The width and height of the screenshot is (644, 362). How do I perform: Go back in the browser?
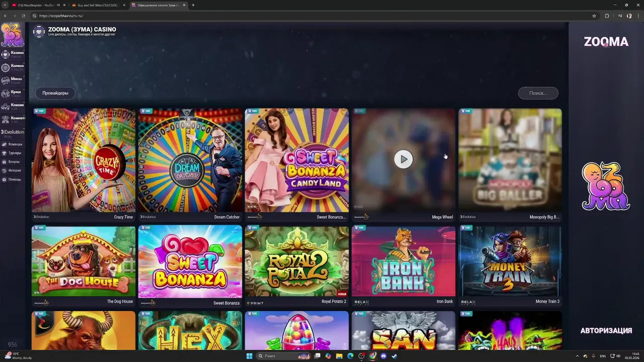point(6,16)
